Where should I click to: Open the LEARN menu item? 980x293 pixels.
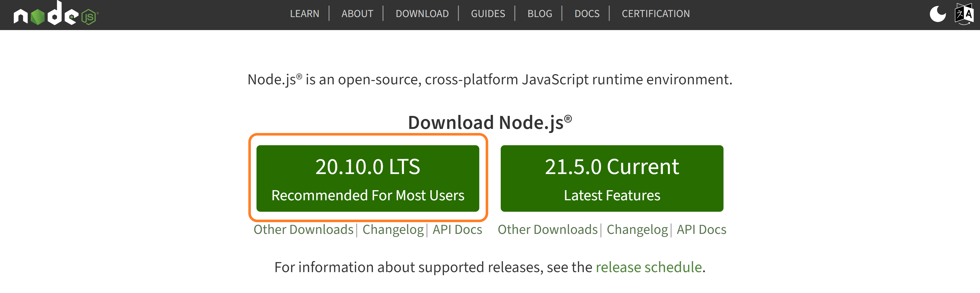click(x=304, y=14)
